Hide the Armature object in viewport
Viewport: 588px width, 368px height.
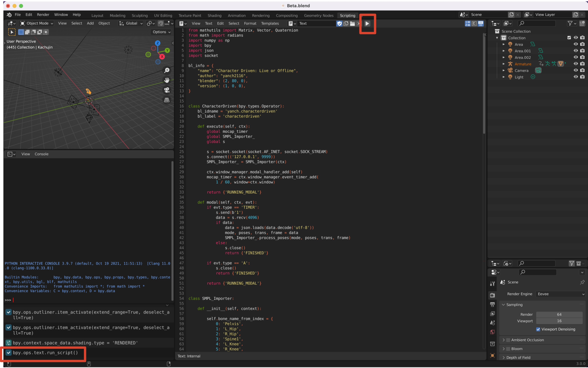click(575, 64)
